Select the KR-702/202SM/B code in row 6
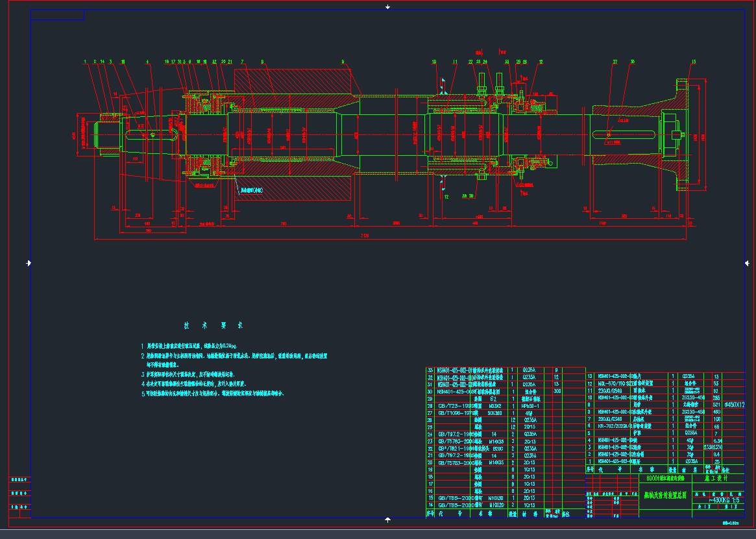This screenshot has height=539, width=756. coord(616,426)
